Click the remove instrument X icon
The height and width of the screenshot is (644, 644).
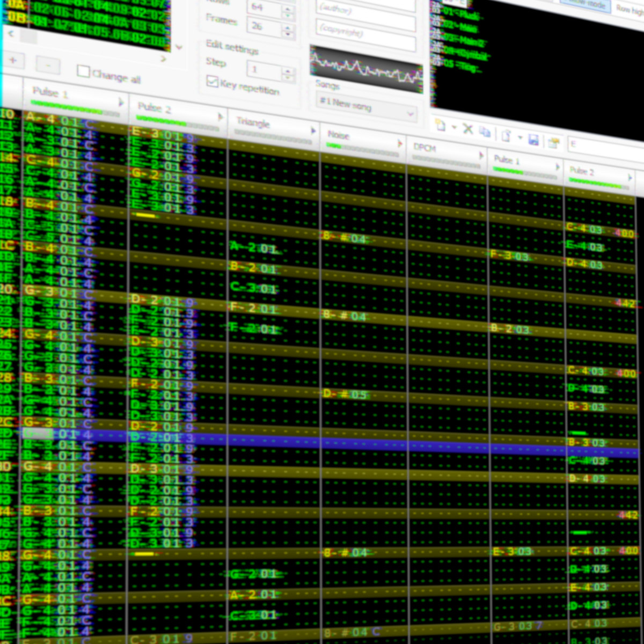coord(468,129)
